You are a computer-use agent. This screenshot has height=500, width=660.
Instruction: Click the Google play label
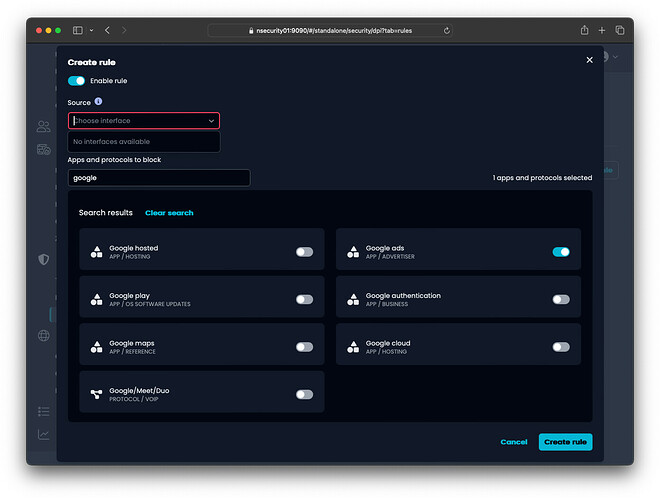point(129,295)
